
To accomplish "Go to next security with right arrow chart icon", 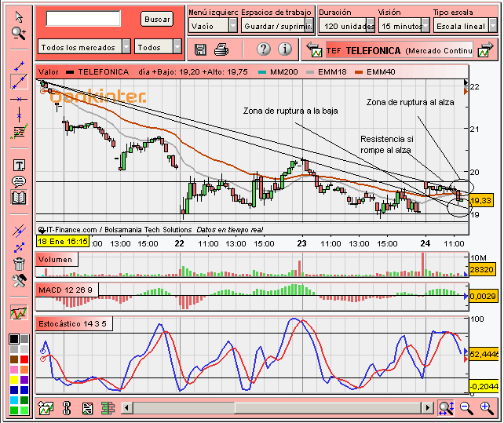I will coord(485,49).
